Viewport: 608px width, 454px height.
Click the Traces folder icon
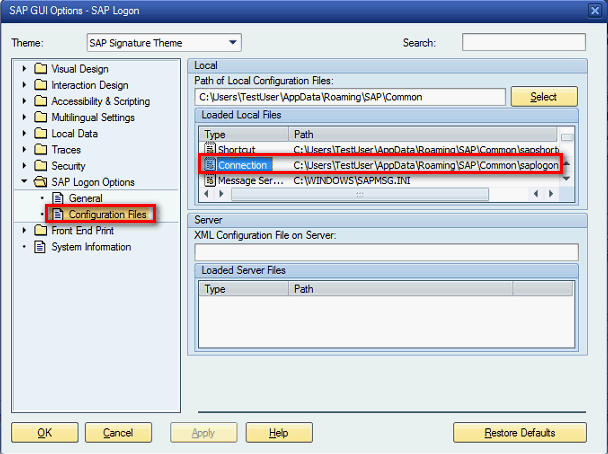click(x=40, y=150)
